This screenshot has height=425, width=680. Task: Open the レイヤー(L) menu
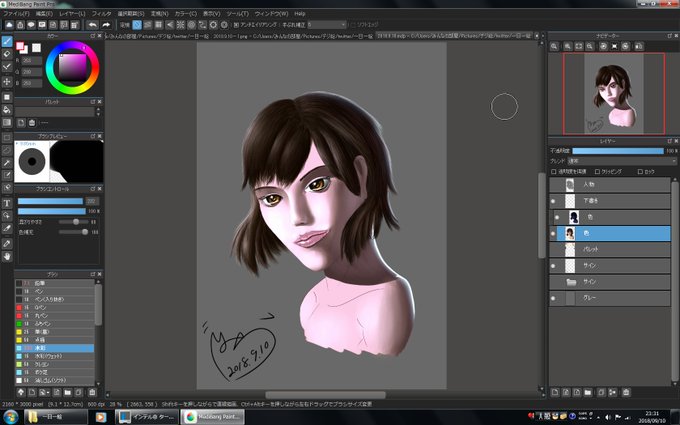[x=72, y=13]
